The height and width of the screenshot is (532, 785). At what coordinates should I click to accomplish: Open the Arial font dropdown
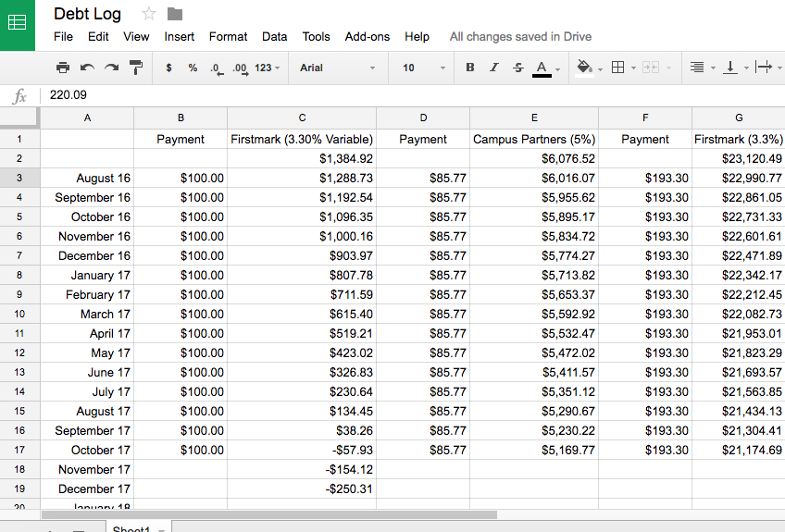(x=338, y=68)
